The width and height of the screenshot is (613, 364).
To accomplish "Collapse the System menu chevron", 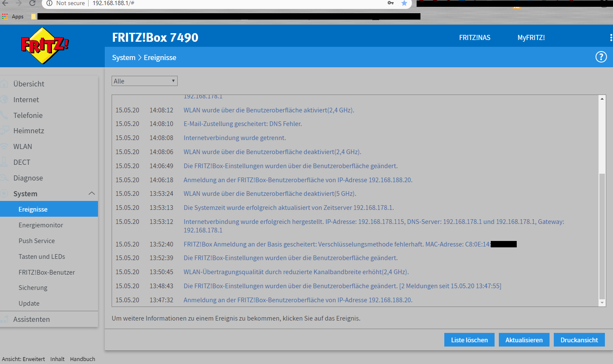I will click(x=92, y=193).
